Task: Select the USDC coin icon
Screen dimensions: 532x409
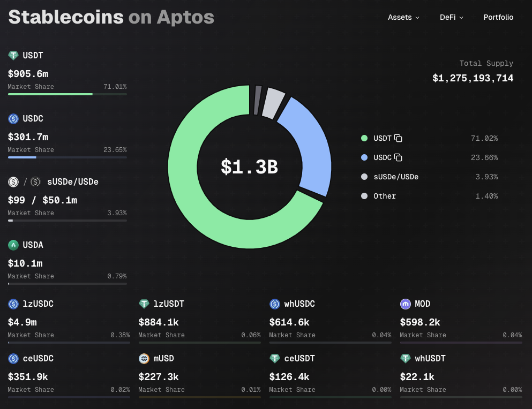Action: 13,118
